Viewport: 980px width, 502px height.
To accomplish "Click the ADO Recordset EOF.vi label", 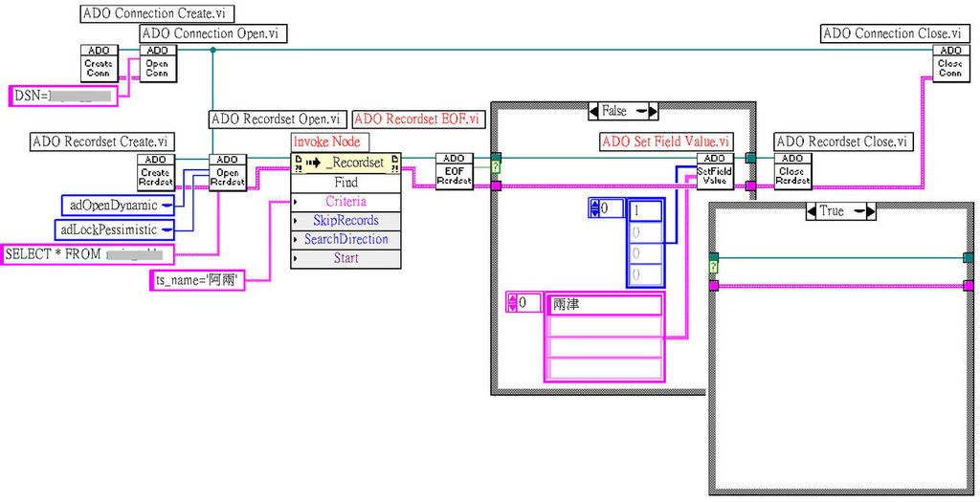I will (418, 120).
